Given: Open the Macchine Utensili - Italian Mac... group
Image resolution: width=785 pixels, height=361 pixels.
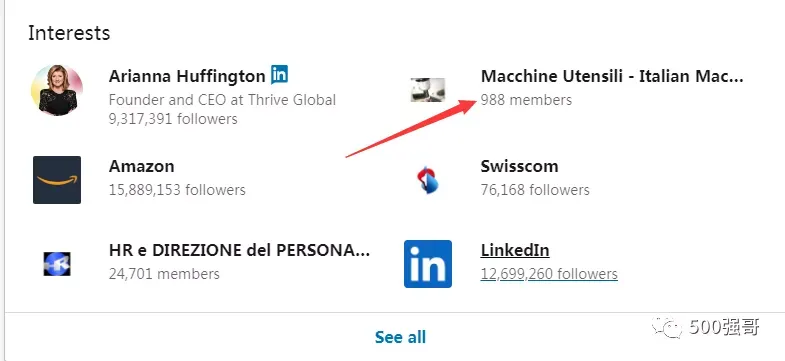Looking at the screenshot, I should pos(612,76).
